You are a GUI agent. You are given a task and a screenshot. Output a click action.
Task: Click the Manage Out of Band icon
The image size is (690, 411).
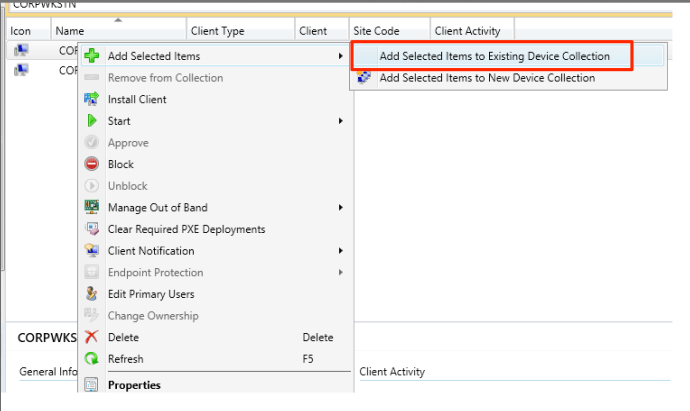point(92,207)
